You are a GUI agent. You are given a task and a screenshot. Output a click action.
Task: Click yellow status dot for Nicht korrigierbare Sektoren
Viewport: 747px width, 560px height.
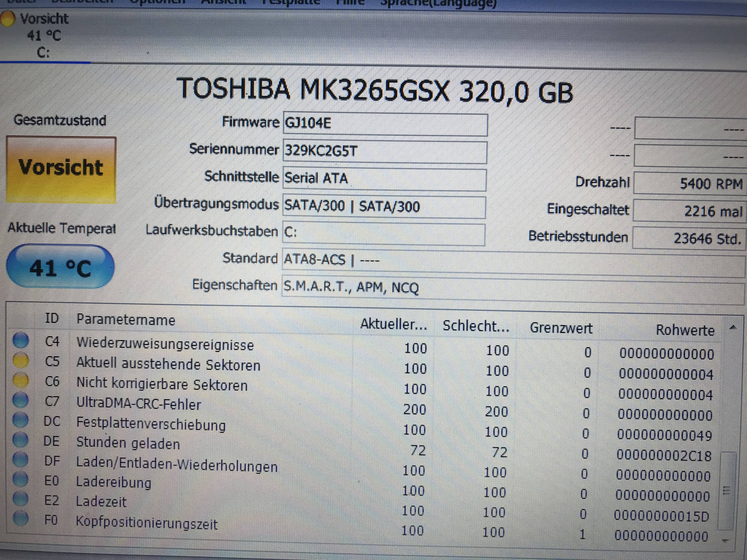click(x=21, y=381)
